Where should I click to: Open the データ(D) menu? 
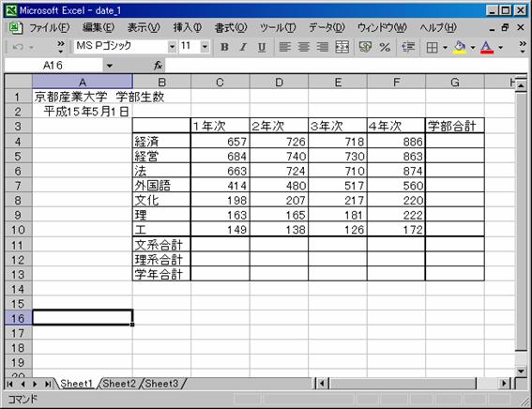[x=327, y=27]
